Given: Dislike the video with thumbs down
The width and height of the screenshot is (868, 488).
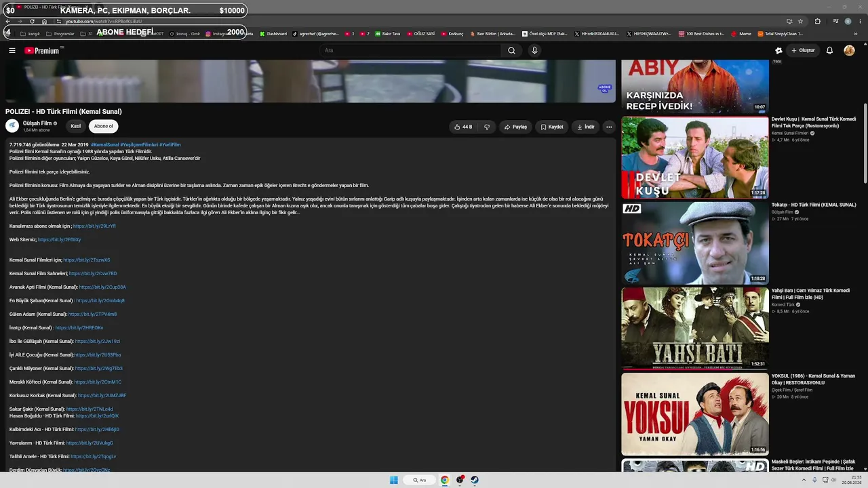Looking at the screenshot, I should click(487, 127).
